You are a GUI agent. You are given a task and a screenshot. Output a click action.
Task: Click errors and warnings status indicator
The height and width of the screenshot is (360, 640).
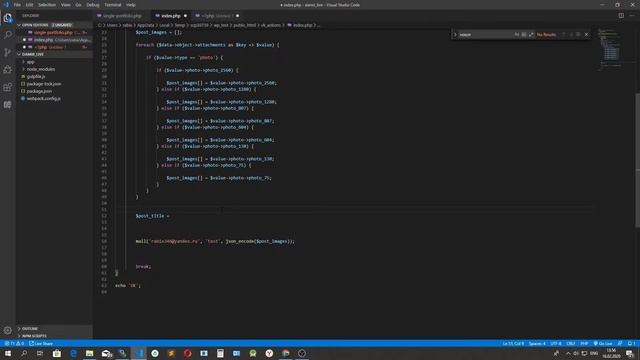point(14,344)
